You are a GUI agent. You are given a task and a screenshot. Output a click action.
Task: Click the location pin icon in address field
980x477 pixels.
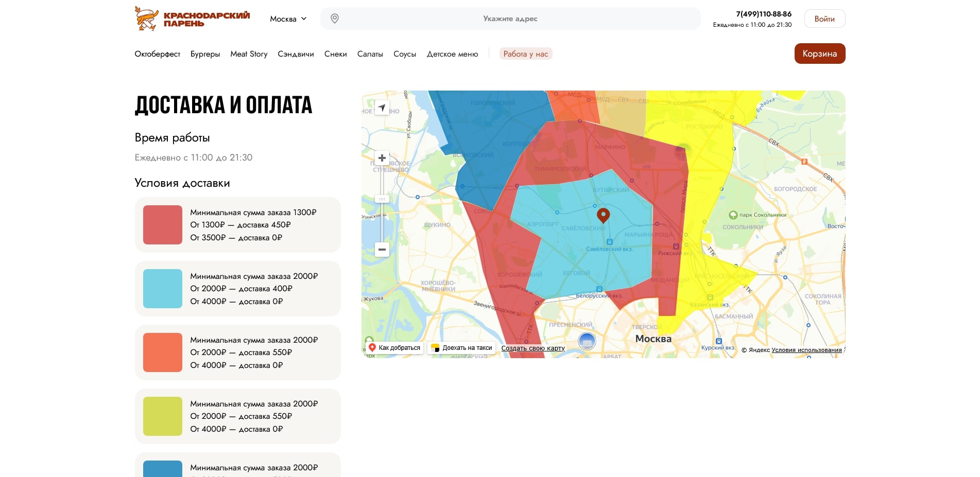tap(335, 19)
